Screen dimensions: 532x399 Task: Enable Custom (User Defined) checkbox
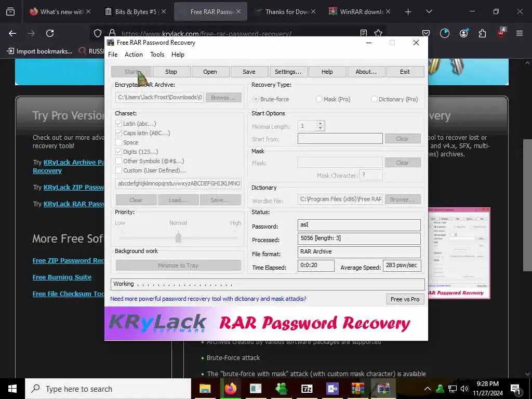click(x=119, y=170)
